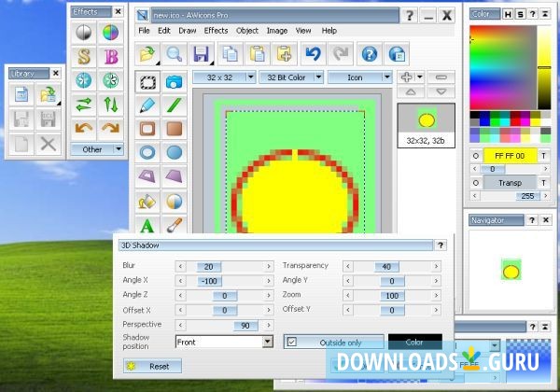The height and width of the screenshot is (392, 560).
Task: Select the hollow Ellipse tool
Action: (147, 153)
